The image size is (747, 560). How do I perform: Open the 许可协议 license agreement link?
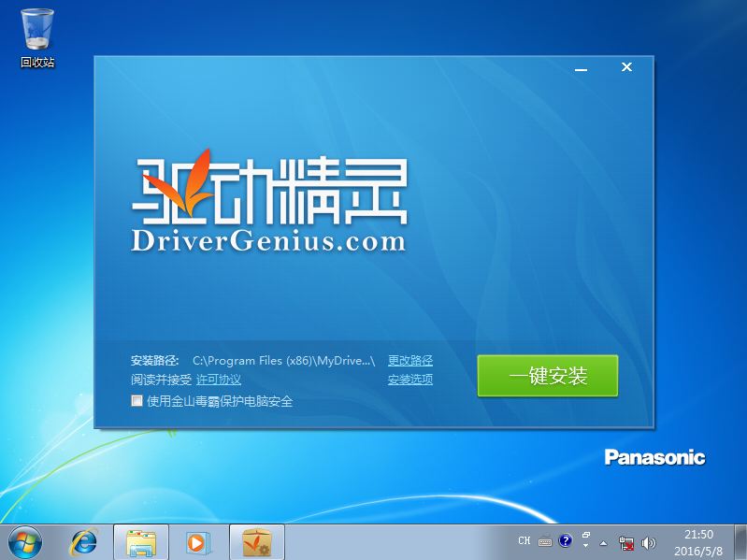pyautogui.click(x=219, y=380)
